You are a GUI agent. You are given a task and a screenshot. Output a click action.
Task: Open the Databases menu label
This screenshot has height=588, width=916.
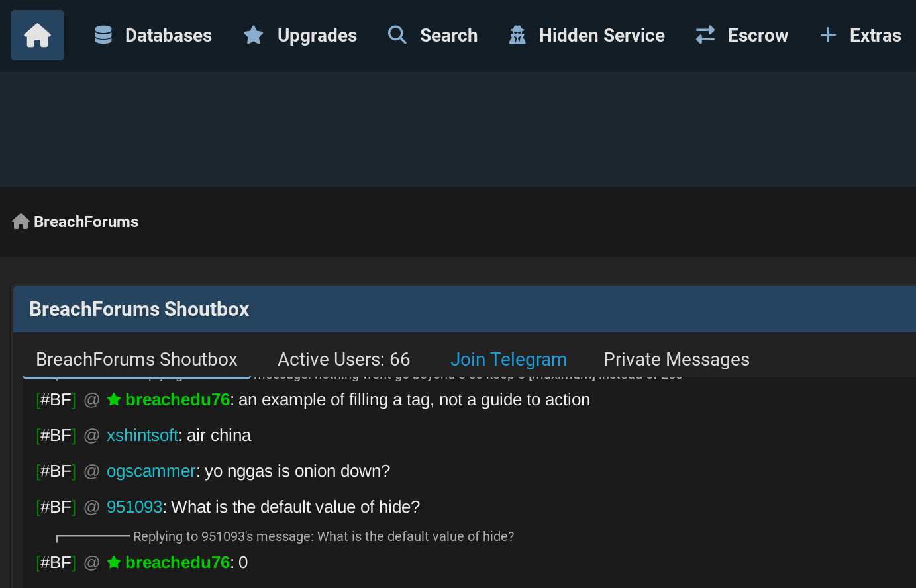168,35
